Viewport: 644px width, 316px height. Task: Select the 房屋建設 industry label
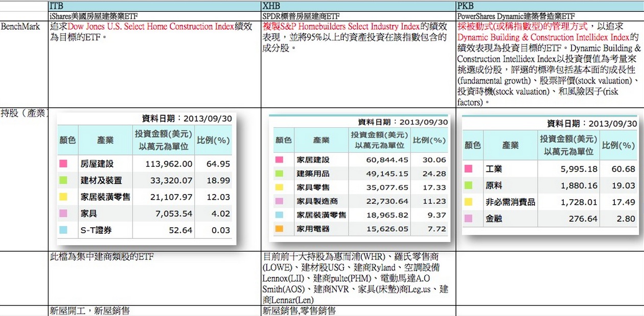[97, 164]
